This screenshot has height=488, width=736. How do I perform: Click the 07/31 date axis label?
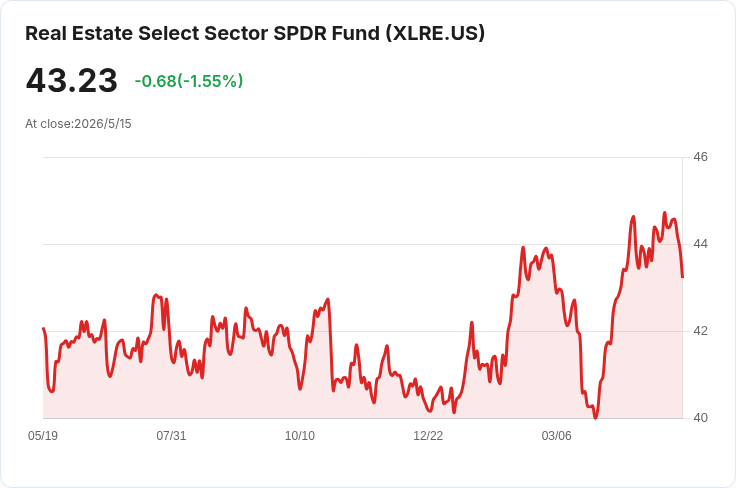171,435
